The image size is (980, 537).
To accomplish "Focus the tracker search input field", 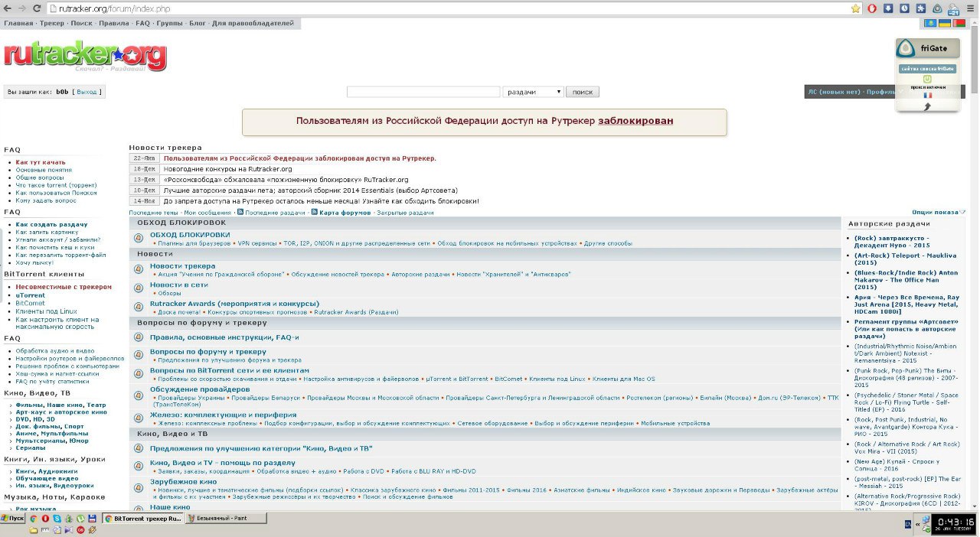I will coord(423,92).
